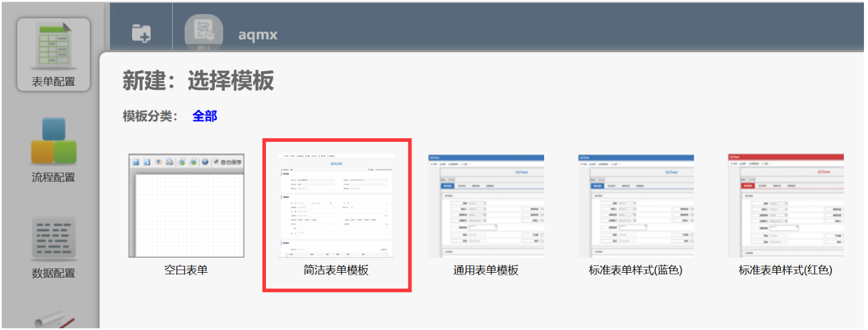
Task: Choose the blue standard form style thumbnail
Action: pos(636,206)
